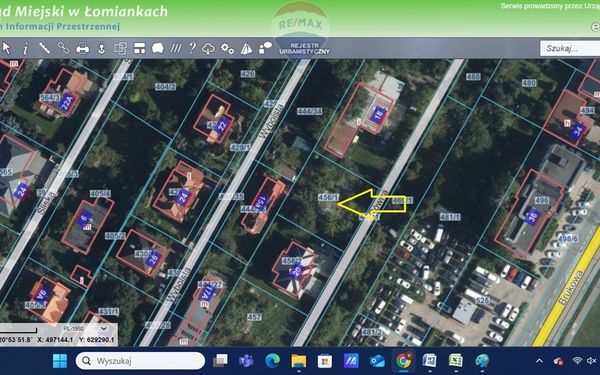Show hidden system tray icons
The height and width of the screenshot is (375, 600).
[x=539, y=361]
